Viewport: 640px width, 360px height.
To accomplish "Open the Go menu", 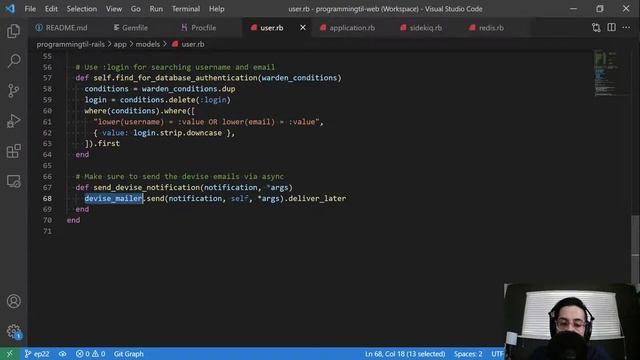I will (136, 9).
